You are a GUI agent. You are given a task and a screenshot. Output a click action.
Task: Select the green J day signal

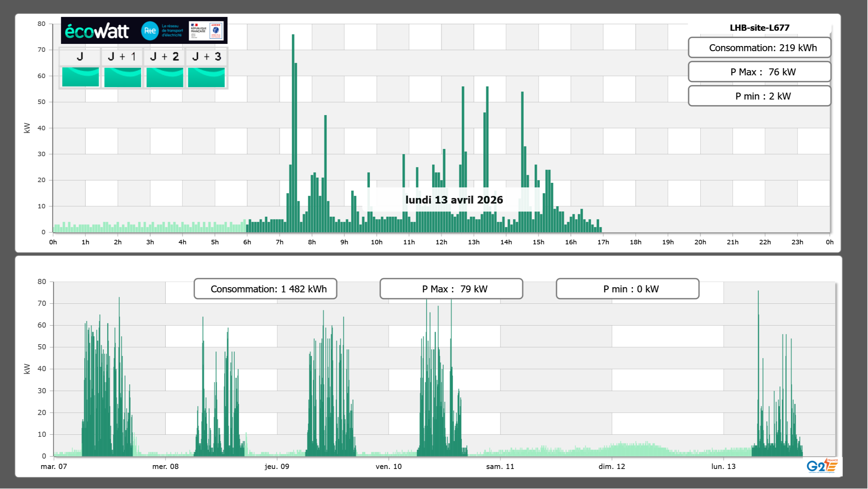(x=80, y=77)
